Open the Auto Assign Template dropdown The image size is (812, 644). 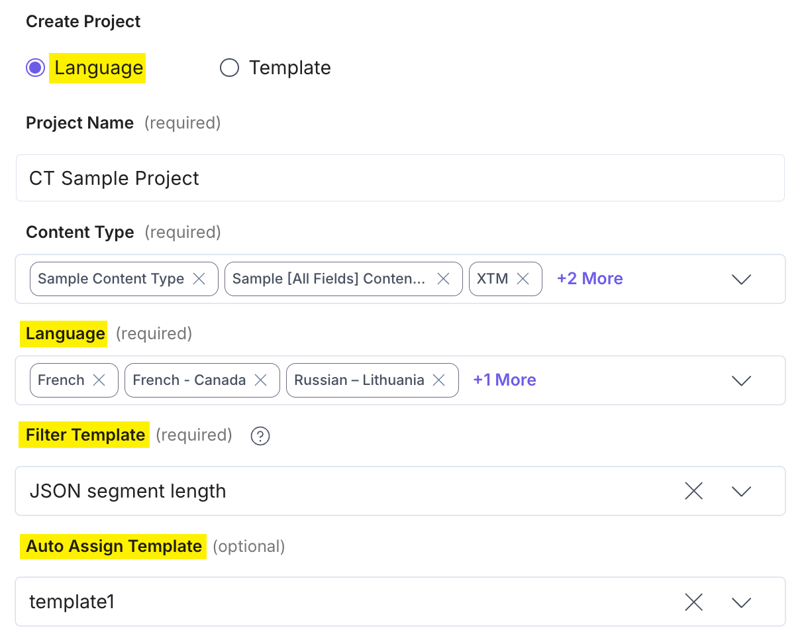pyautogui.click(x=741, y=602)
